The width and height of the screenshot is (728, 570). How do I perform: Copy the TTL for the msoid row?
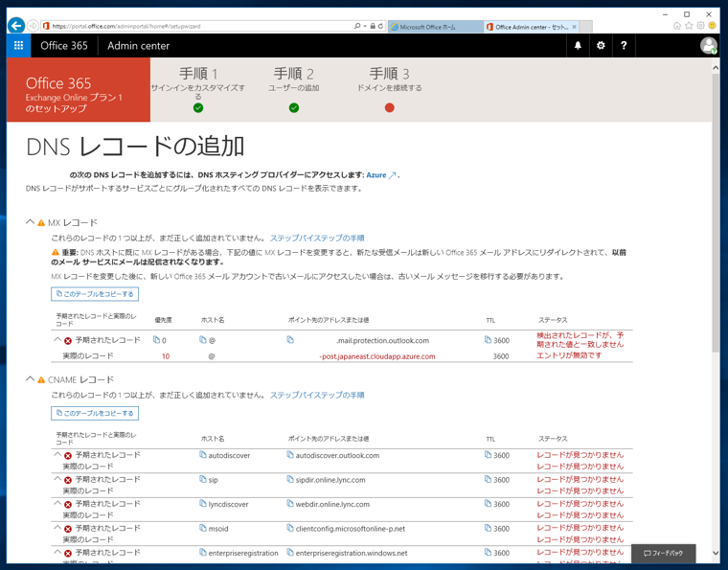click(488, 528)
